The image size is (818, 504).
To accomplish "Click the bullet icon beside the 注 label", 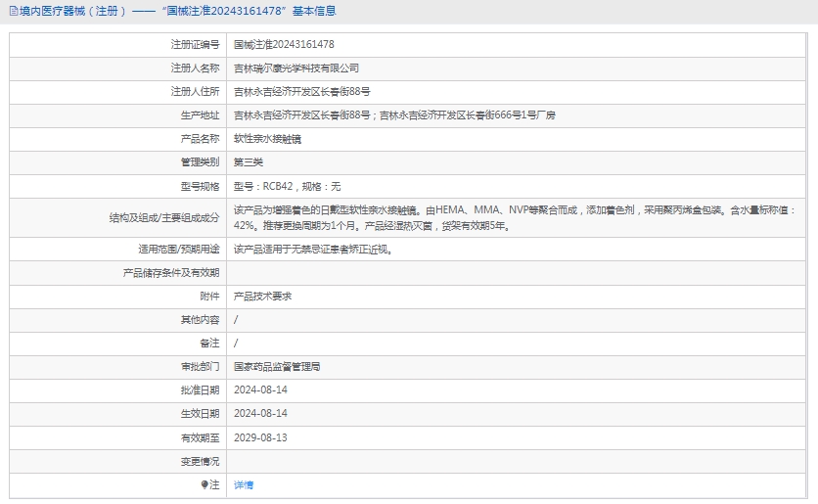I will (204, 484).
